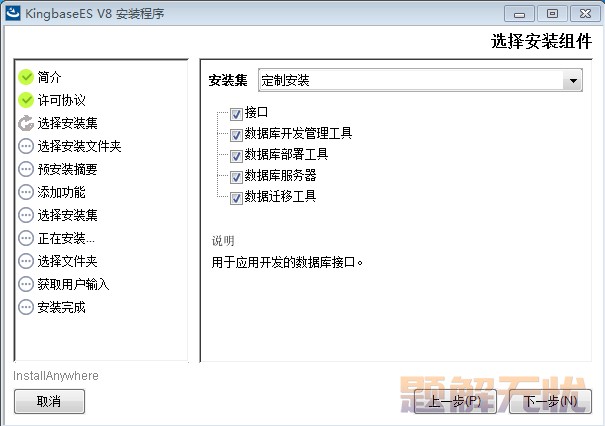Uncheck the 数据库服务器 checkbox
This screenshot has height=426, width=605.
click(x=236, y=178)
